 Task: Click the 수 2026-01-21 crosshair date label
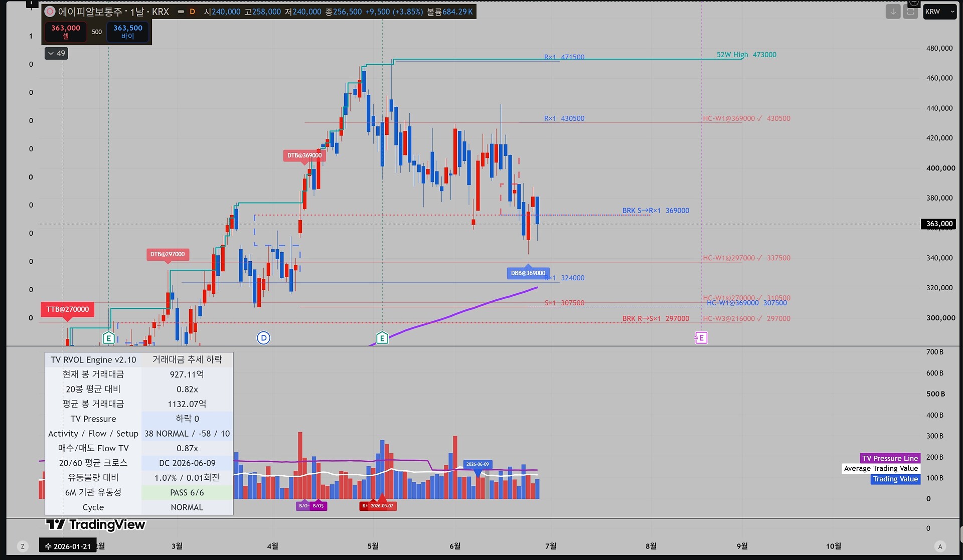coord(68,546)
